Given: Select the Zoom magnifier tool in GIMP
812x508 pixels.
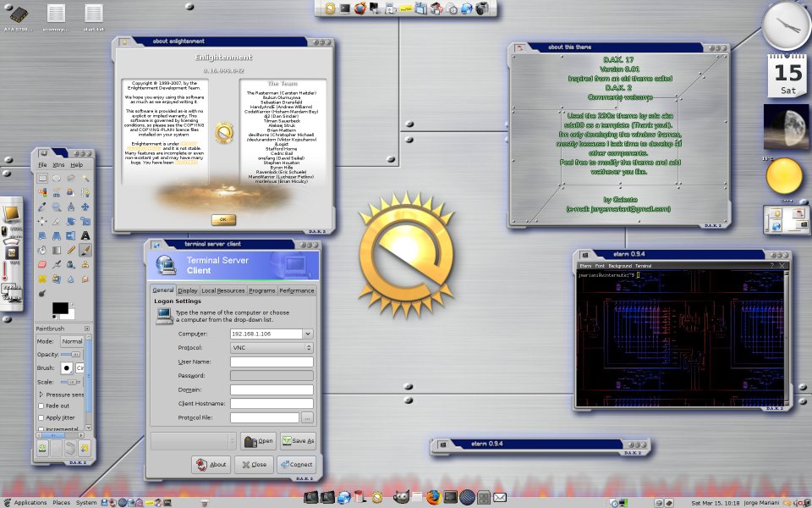Looking at the screenshot, I should click(x=57, y=207).
